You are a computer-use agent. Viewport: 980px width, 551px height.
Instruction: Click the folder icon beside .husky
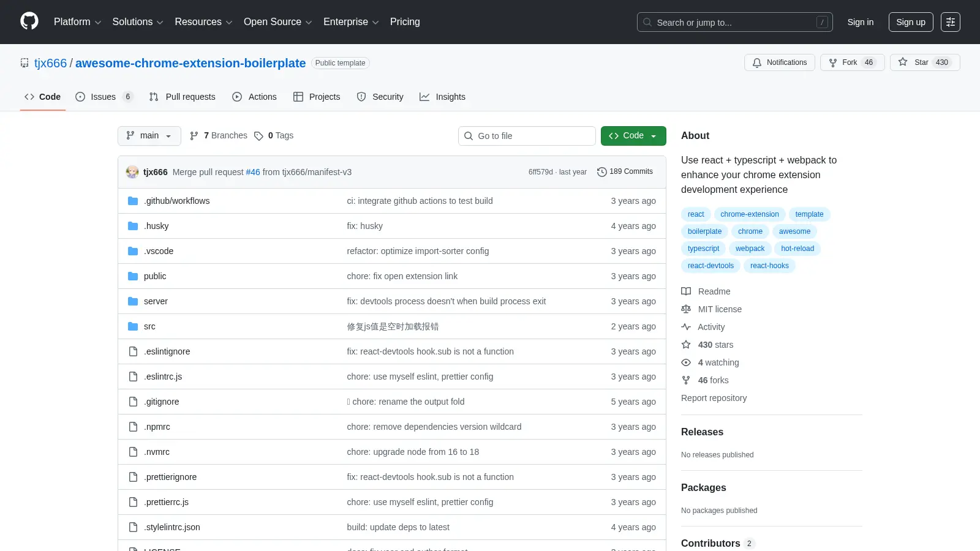[x=133, y=226]
